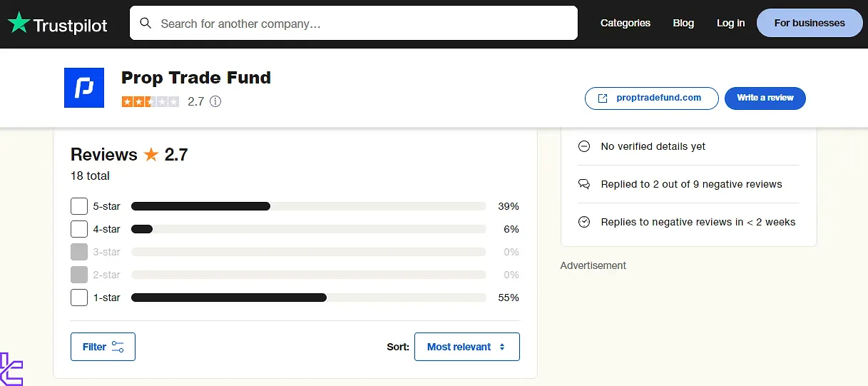This screenshot has width=868, height=386.
Task: Go to the Blog page
Action: click(683, 23)
